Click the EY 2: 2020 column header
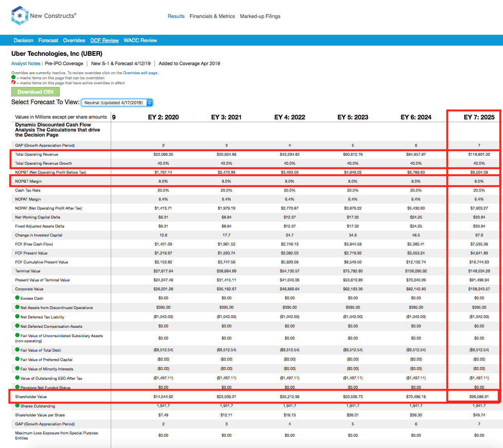This screenshot has width=503, height=448. [163, 117]
